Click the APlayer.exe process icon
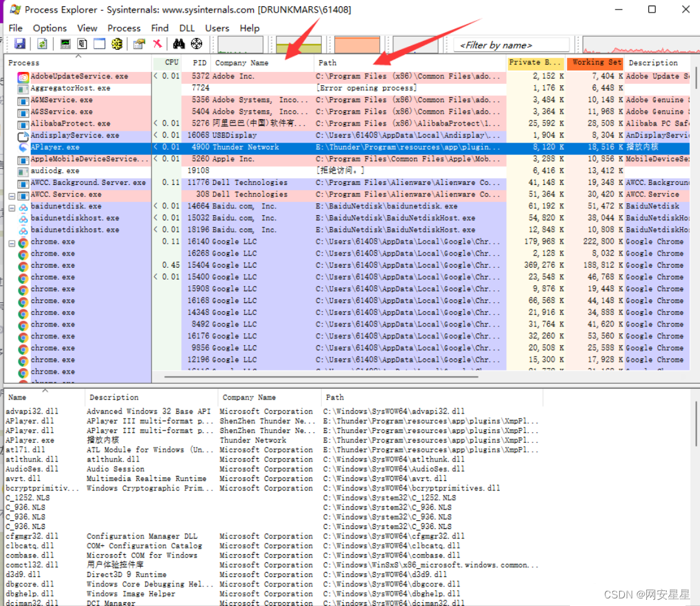700x606 pixels. click(x=23, y=147)
